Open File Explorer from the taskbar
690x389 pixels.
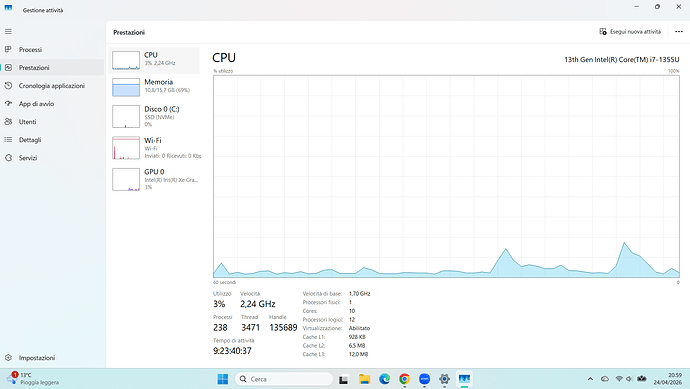click(364, 379)
